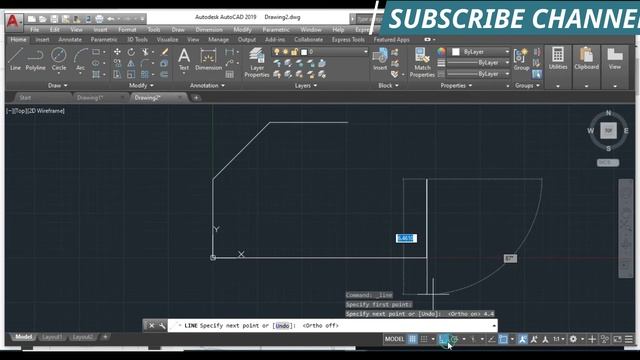Toggle snap mode in status bar
The height and width of the screenshot is (360, 640).
[x=424, y=339]
